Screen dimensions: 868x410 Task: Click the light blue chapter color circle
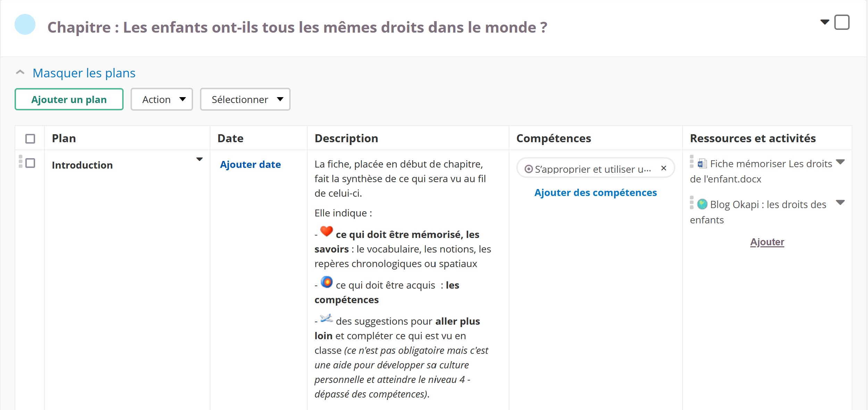25,24
